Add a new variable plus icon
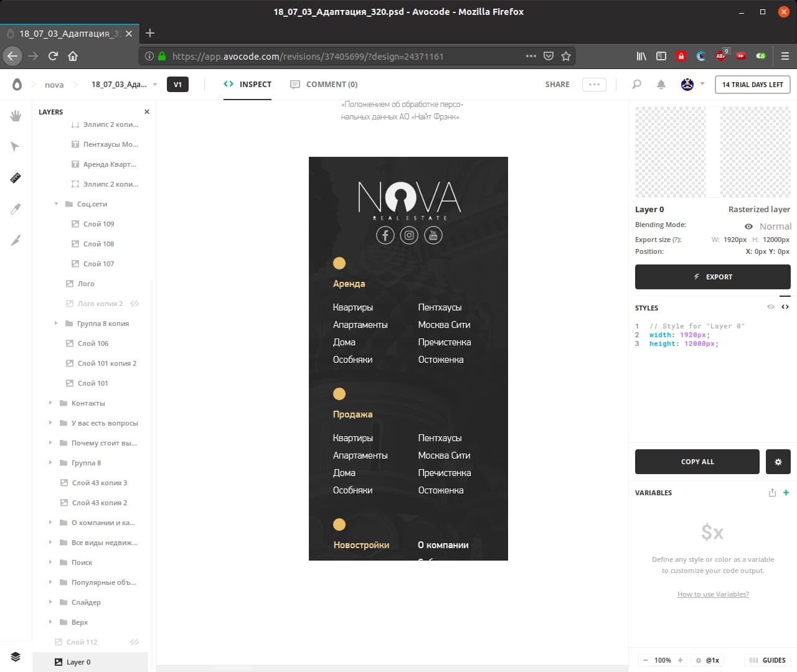The width and height of the screenshot is (797, 672). 786,492
